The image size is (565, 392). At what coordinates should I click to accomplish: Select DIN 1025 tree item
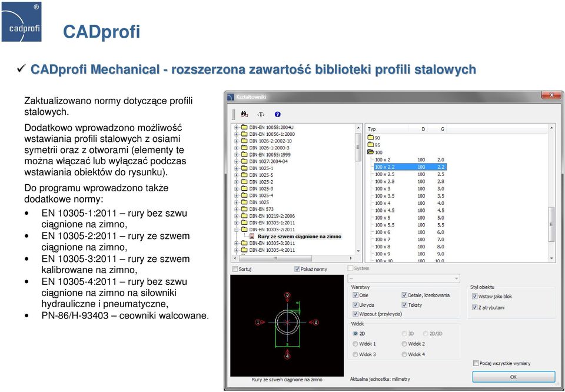259,202
